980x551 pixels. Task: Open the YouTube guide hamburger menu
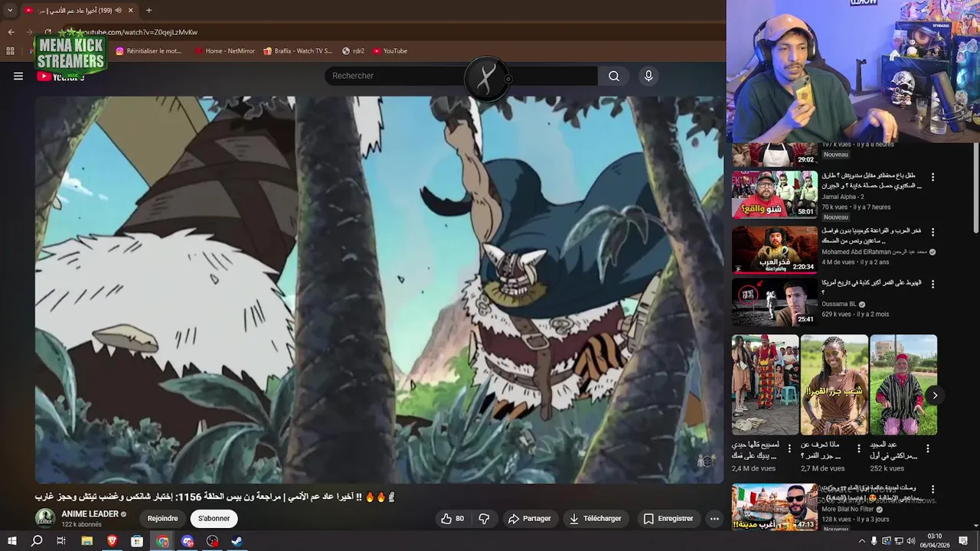pos(18,76)
